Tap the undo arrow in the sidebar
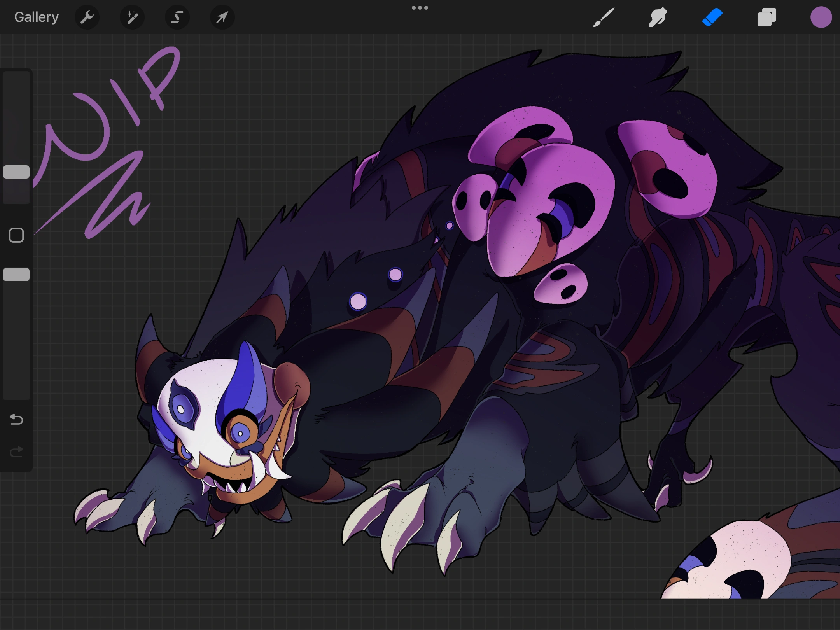This screenshot has width=840, height=630. pos(16,420)
